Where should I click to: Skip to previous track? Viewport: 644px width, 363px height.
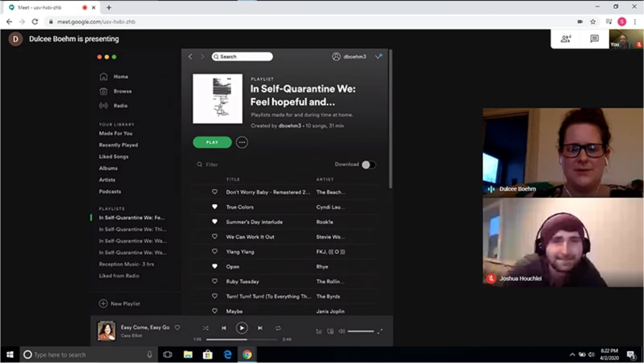224,328
